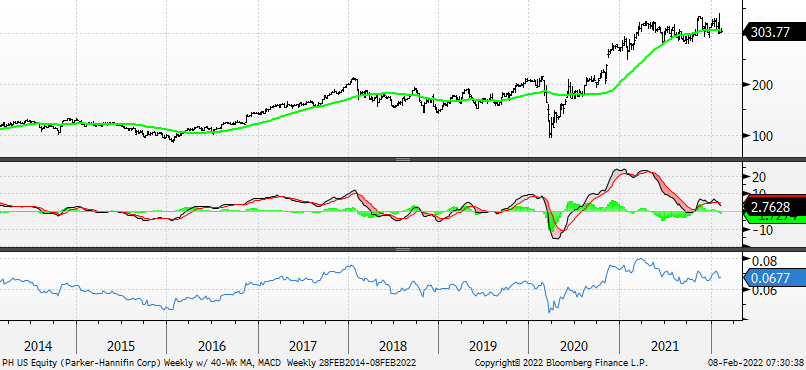
Task: Click the 2014 year label
Action: pyautogui.click(x=38, y=346)
